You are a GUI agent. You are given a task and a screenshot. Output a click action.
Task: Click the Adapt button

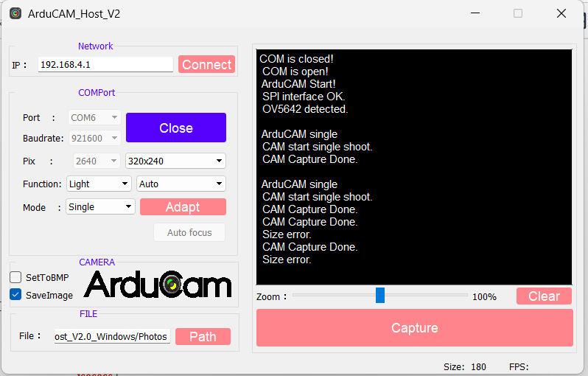[x=183, y=206]
